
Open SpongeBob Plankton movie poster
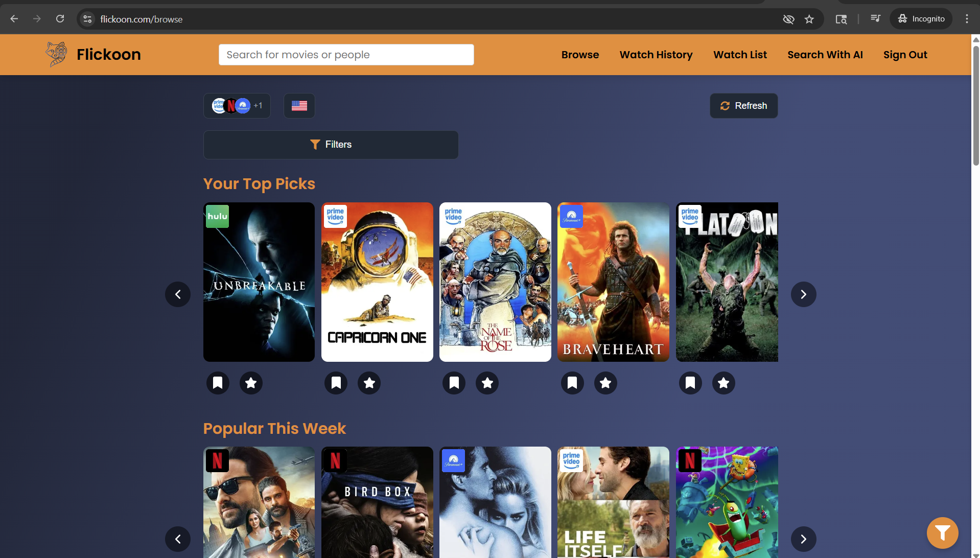point(727,502)
